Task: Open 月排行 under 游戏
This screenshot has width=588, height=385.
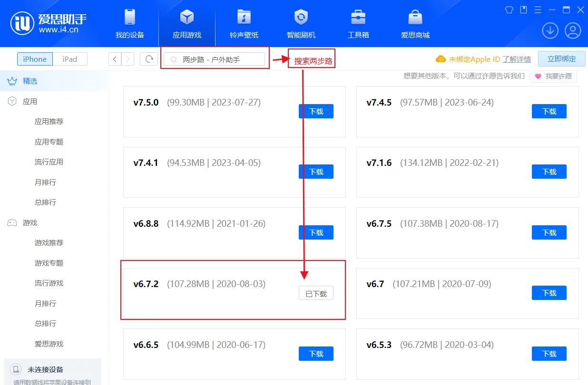Action: [x=45, y=303]
